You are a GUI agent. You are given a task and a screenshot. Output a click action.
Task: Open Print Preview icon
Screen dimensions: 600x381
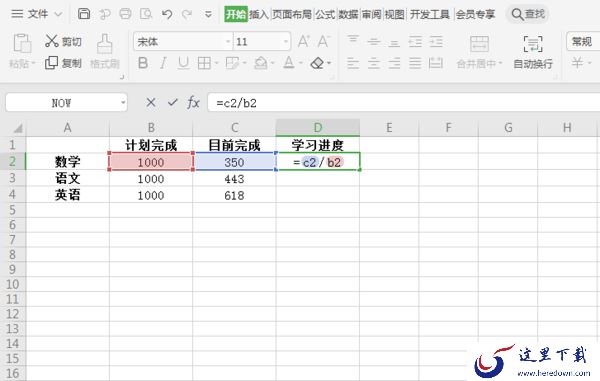click(146, 14)
